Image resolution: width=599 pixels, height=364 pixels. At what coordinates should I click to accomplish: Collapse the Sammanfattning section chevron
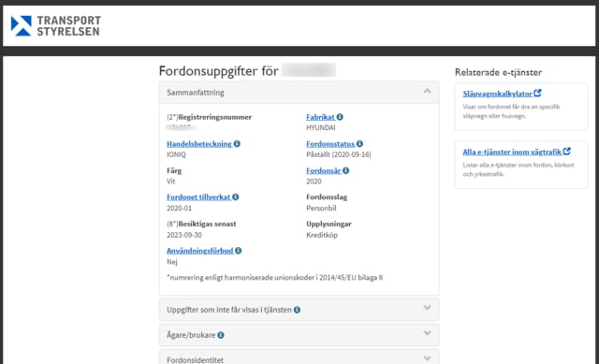coord(427,92)
